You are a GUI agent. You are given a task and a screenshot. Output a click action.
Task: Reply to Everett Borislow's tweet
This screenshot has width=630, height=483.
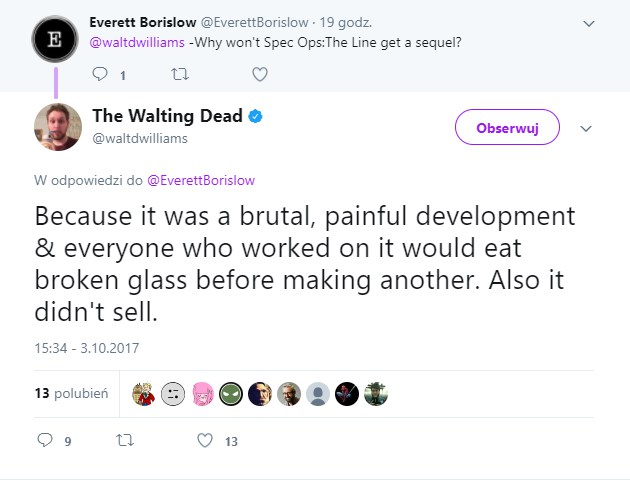(x=99, y=74)
